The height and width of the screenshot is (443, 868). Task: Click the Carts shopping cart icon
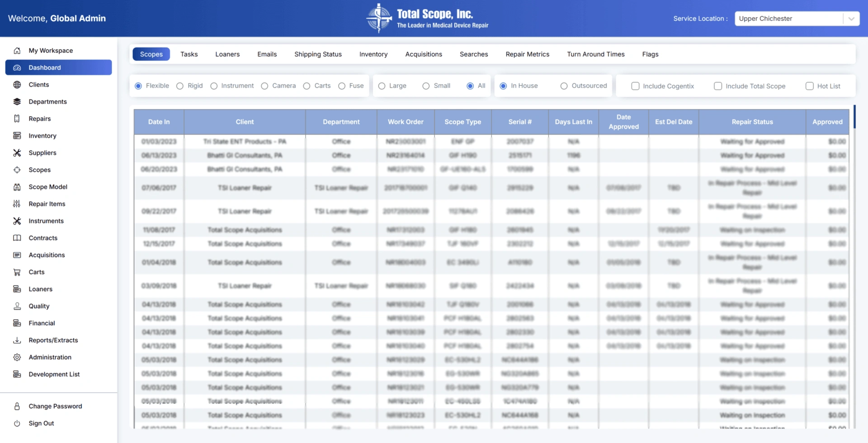click(x=17, y=272)
